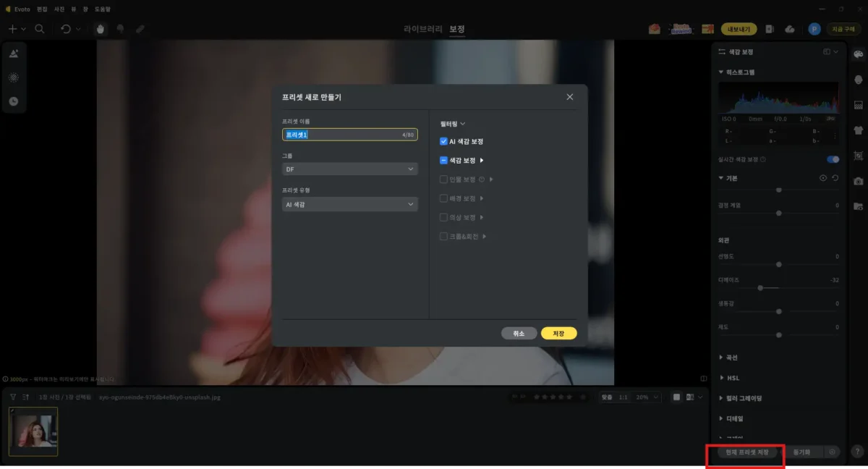
Task: Select the photo thumbnail in filmstrip
Action: (33, 431)
